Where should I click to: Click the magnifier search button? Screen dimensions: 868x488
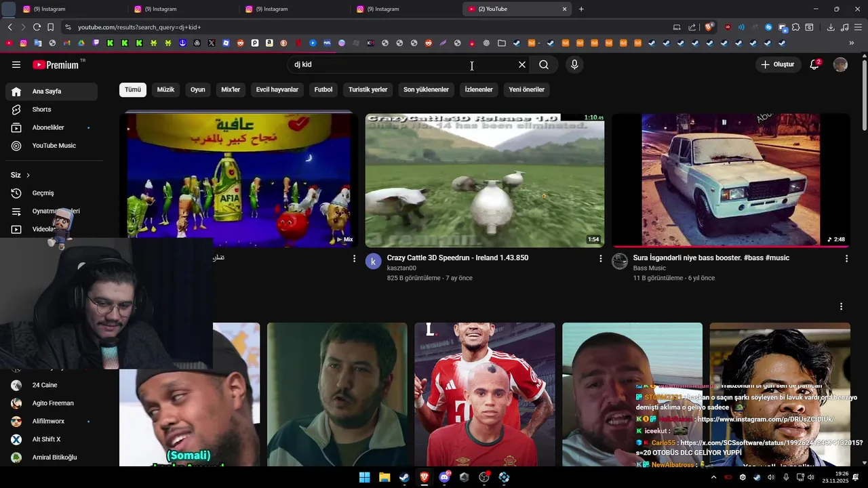[544, 64]
